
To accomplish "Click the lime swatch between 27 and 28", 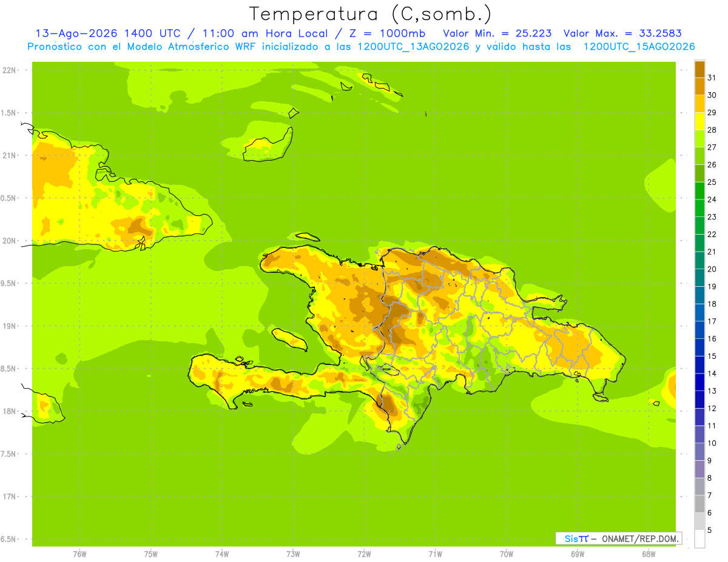I will point(699,138).
